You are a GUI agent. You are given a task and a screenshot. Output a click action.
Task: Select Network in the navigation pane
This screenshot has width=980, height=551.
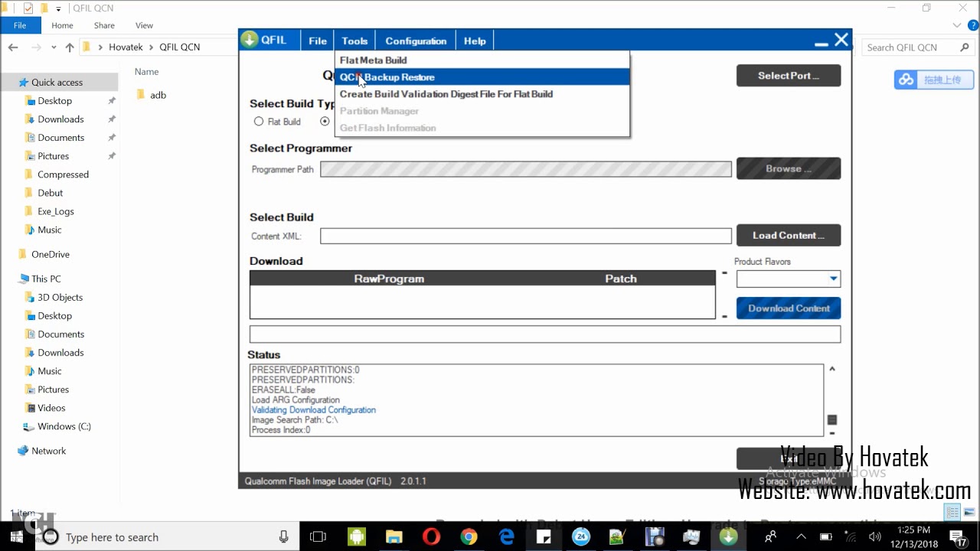click(48, 451)
